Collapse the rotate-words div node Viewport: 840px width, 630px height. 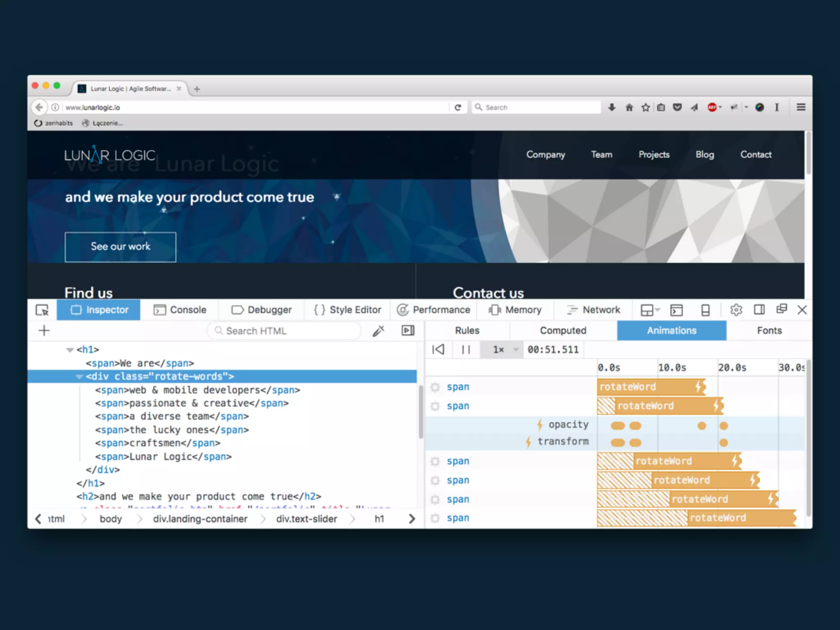point(79,377)
